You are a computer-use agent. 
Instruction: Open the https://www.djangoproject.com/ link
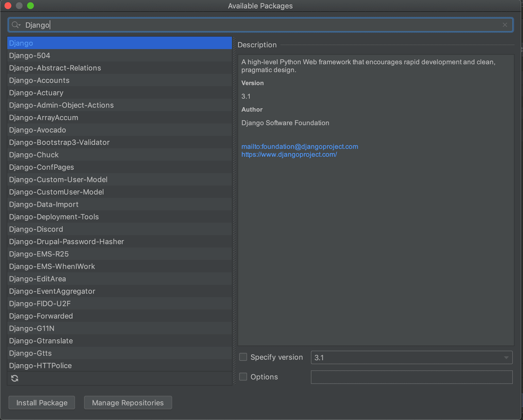(289, 154)
